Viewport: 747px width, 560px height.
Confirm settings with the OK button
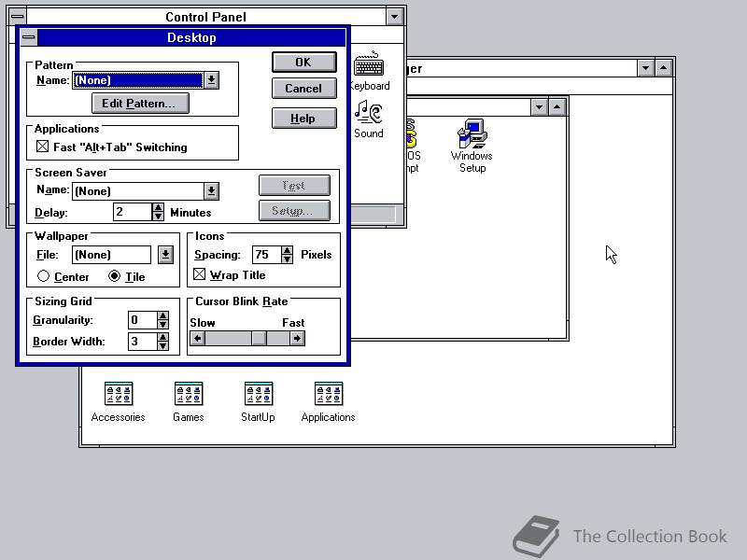coord(304,63)
